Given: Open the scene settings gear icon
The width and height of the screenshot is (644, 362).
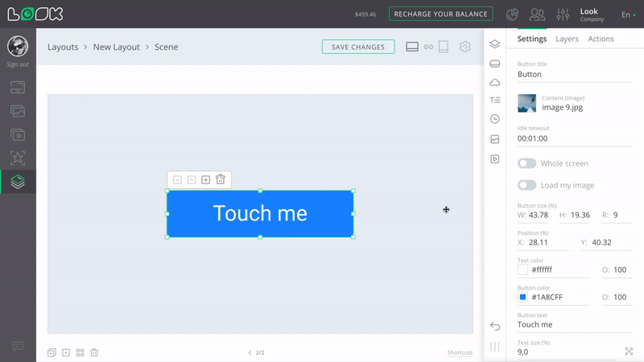Looking at the screenshot, I should pyautogui.click(x=464, y=47).
